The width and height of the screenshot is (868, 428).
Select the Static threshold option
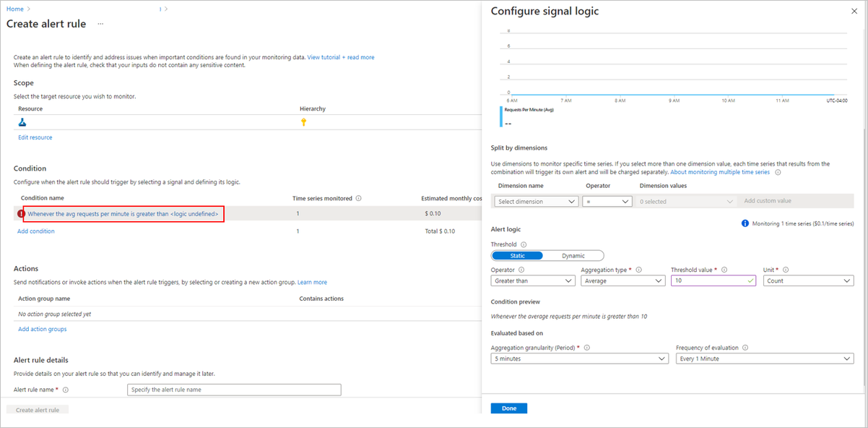pos(517,255)
